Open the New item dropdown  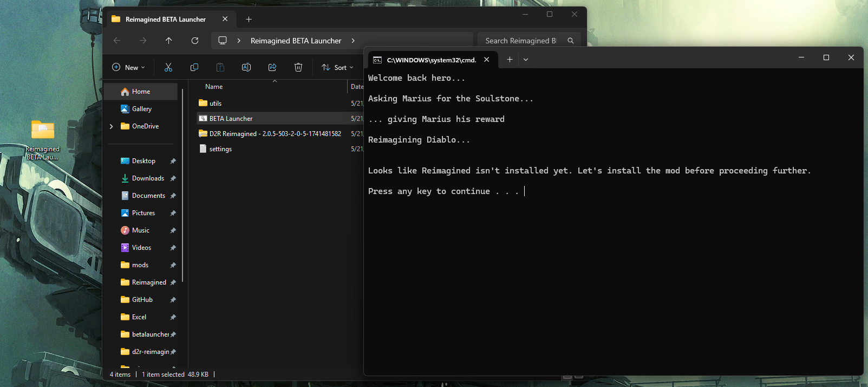coord(128,67)
